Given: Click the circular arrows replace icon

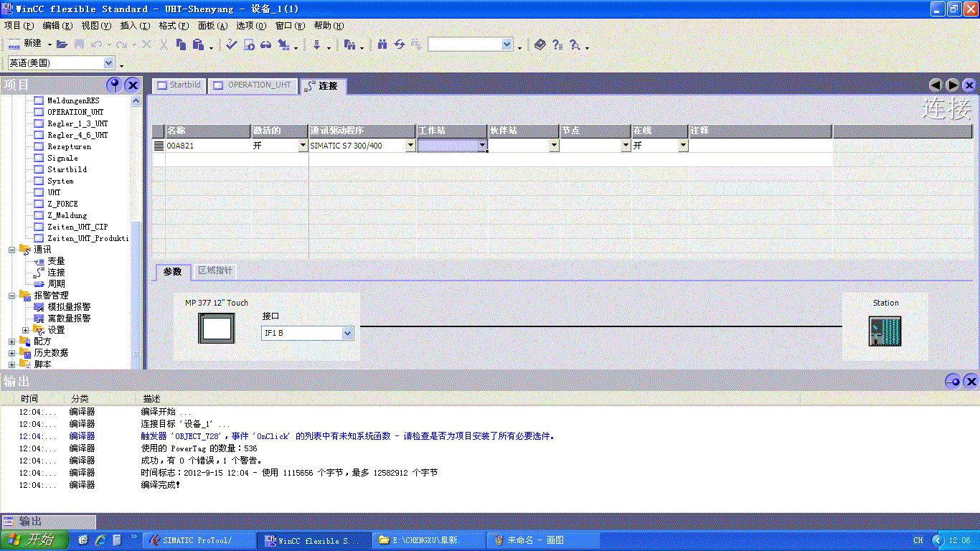Looking at the screenshot, I should 400,44.
